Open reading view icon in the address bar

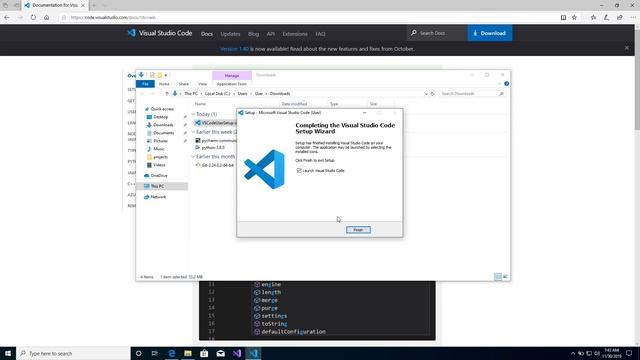point(563,18)
